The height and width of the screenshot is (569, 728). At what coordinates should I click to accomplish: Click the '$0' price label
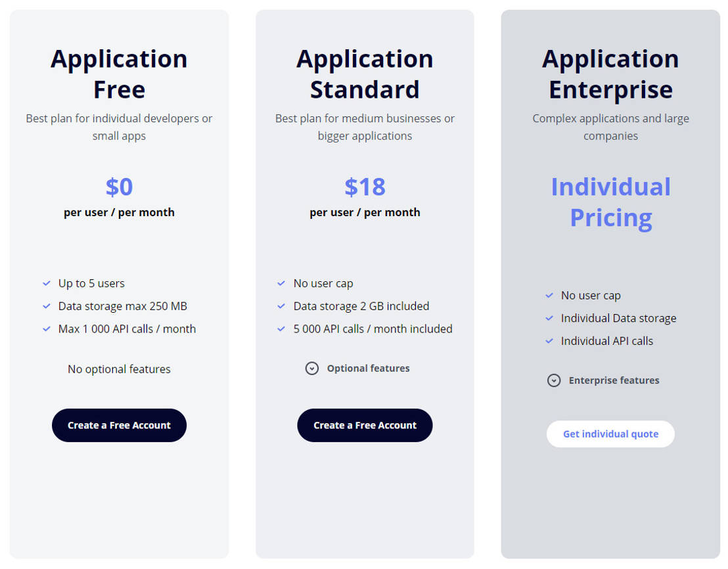click(x=119, y=187)
